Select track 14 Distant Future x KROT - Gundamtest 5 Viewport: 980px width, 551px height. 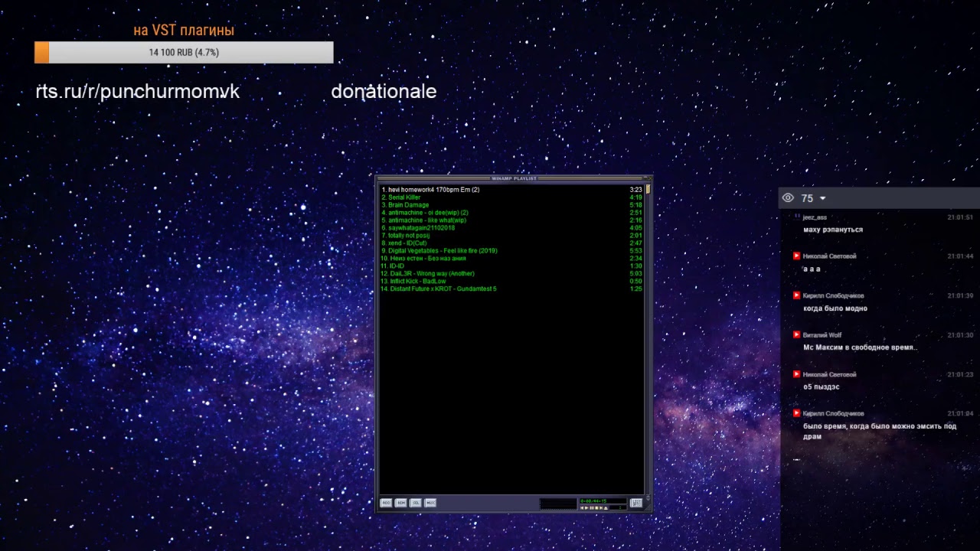click(511, 289)
